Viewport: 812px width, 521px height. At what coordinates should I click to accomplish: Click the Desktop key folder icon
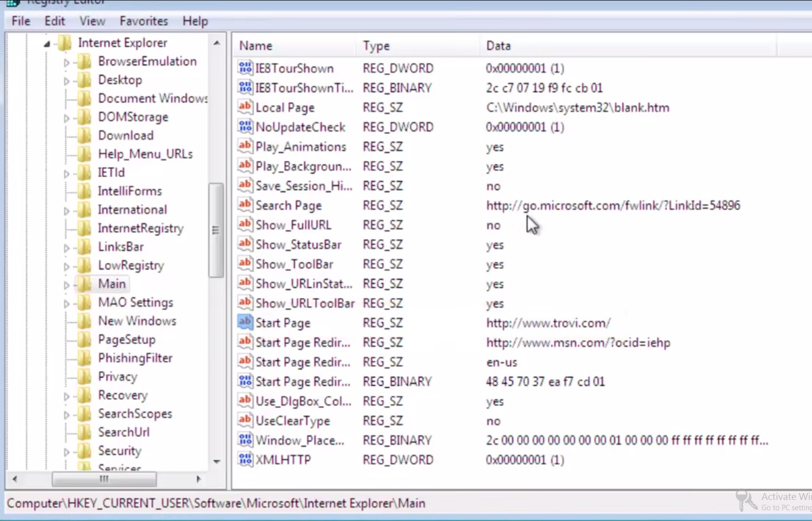click(85, 80)
